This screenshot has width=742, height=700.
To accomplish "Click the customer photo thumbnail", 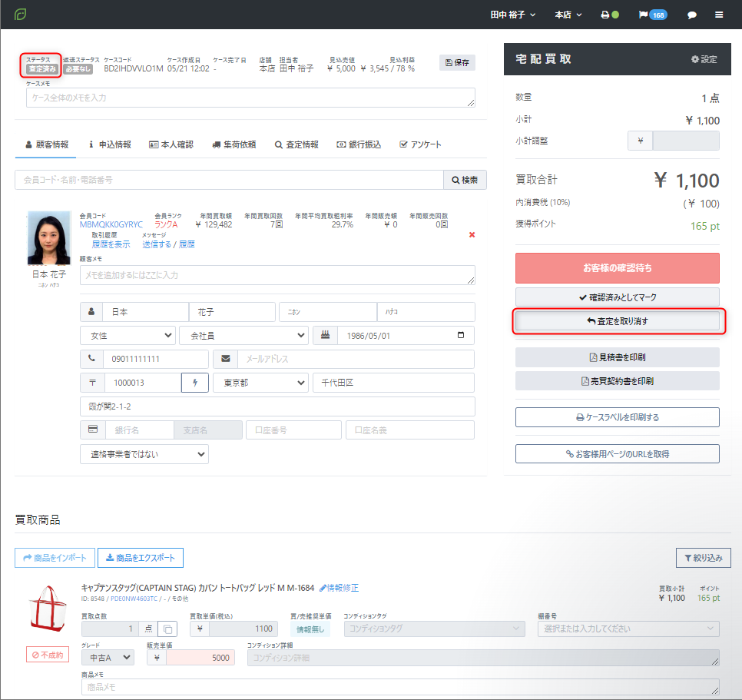I will pyautogui.click(x=49, y=238).
